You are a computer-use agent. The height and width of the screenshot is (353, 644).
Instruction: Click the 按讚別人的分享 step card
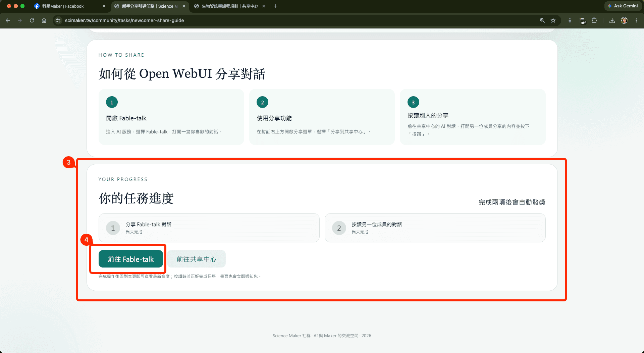point(473,117)
